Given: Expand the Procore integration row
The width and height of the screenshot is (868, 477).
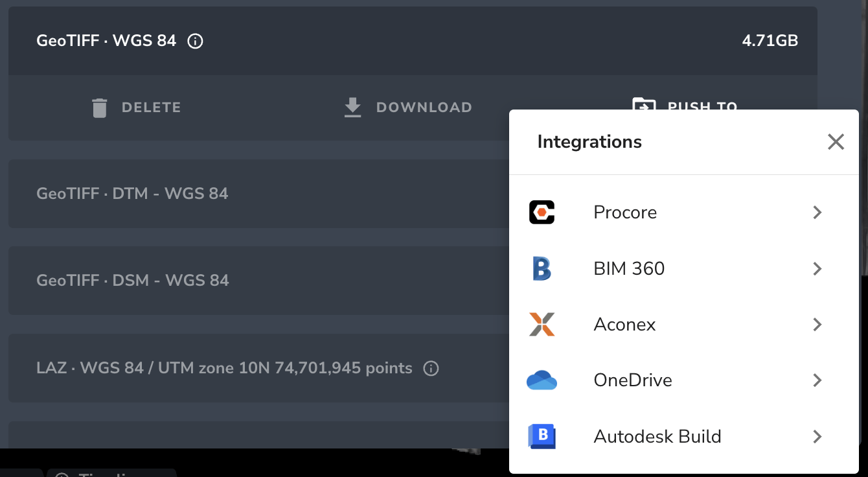Looking at the screenshot, I should tap(817, 212).
